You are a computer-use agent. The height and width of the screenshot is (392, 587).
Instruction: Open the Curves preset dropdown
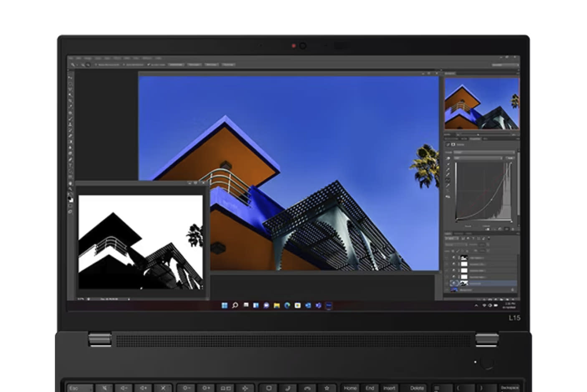[484, 153]
